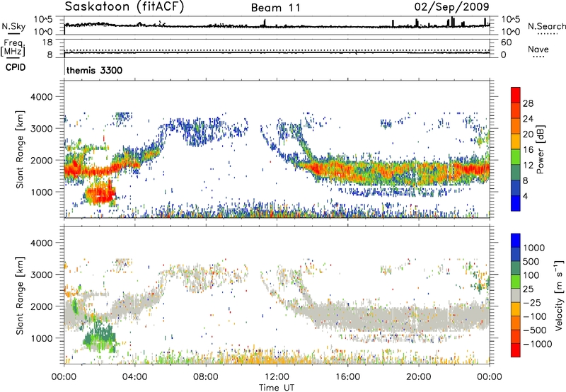This screenshot has height=392, width=566.
Task: Click the 'Saskatoon (fitACF)' title text
Action: [125, 7]
